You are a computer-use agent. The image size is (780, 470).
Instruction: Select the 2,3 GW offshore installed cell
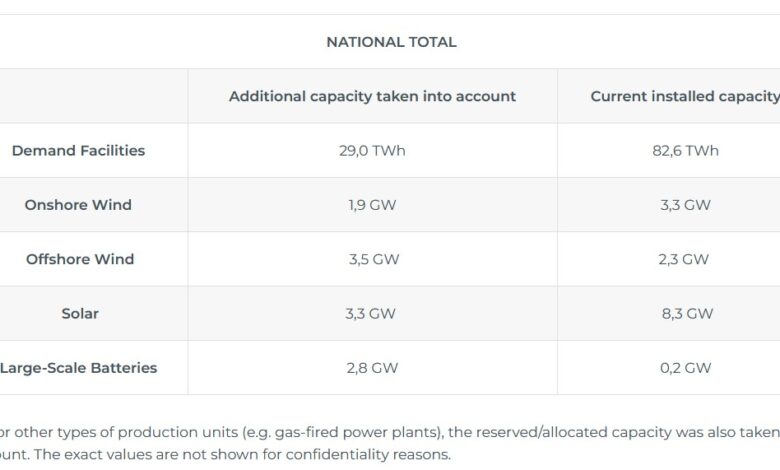pos(683,259)
